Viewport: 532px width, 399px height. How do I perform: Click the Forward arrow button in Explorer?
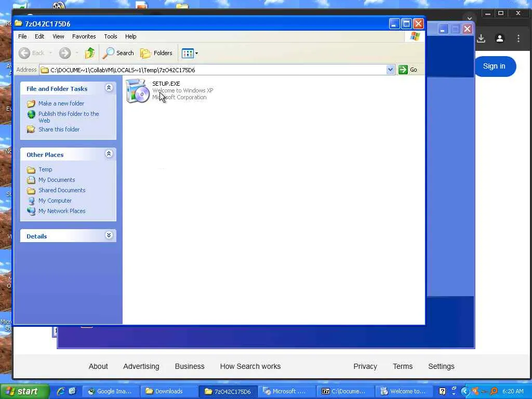(65, 53)
